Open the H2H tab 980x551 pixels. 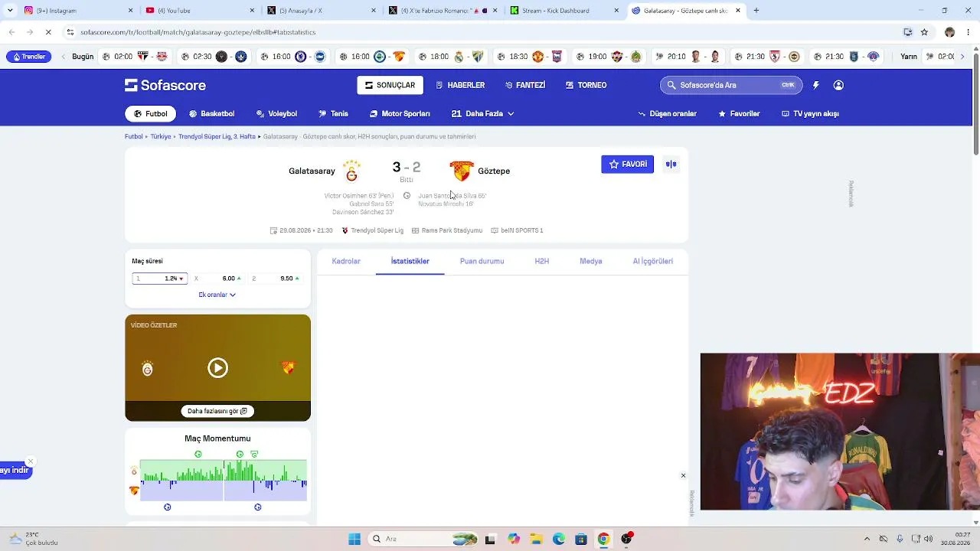coord(541,261)
